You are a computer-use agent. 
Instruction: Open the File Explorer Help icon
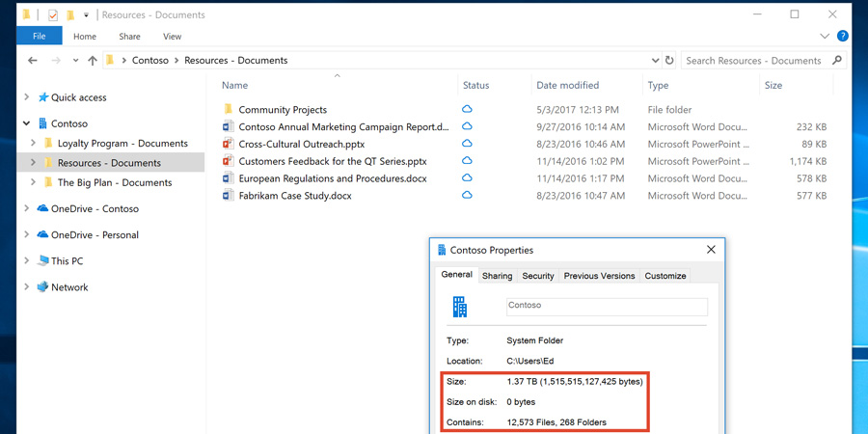point(843,37)
